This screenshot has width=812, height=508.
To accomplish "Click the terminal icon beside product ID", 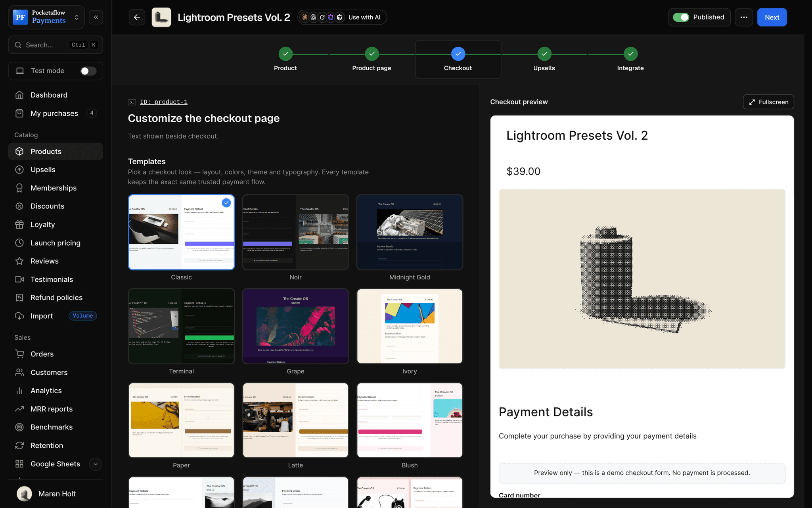I will click(132, 102).
